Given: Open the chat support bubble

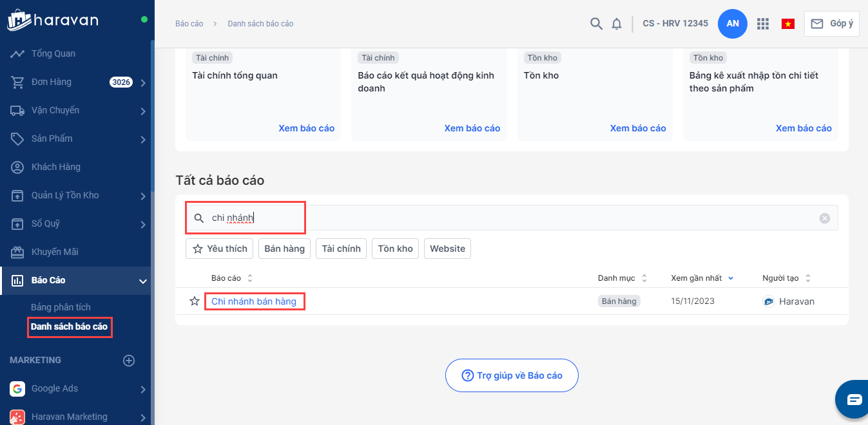Looking at the screenshot, I should coord(854,399).
